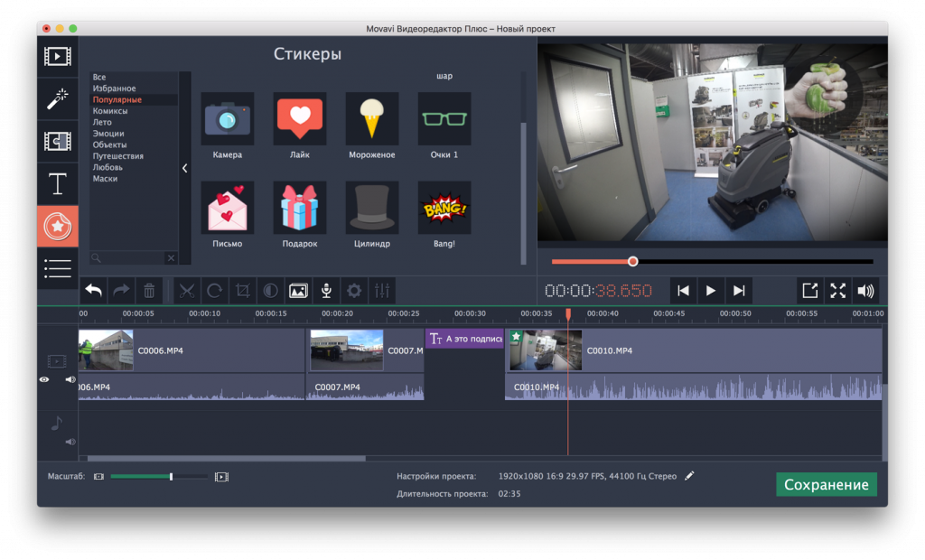Open the picture overlay wizard icon
The height and width of the screenshot is (560, 925).
coord(298,290)
